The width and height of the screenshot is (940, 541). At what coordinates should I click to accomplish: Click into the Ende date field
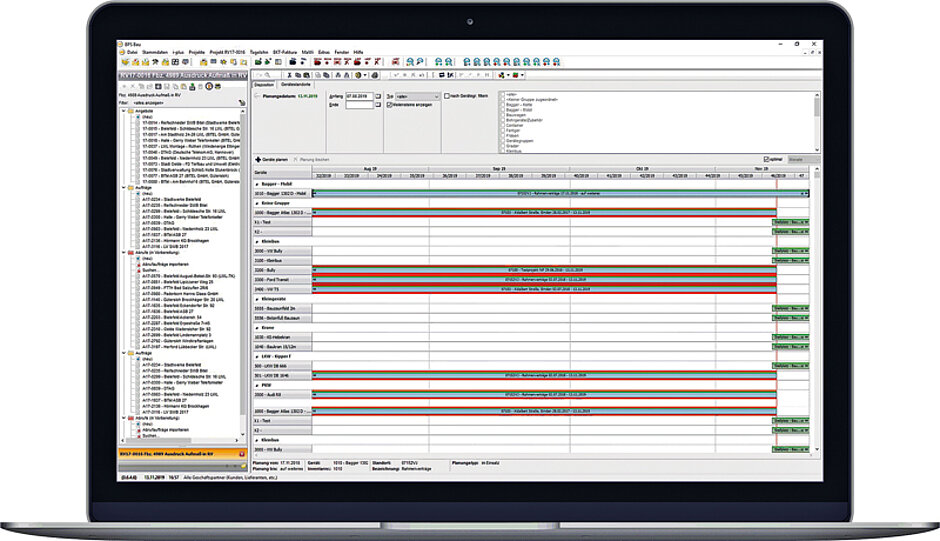(358, 104)
